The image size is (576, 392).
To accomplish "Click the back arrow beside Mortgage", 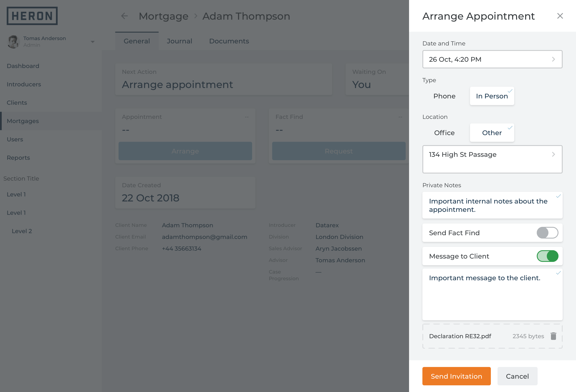I will coord(124,16).
